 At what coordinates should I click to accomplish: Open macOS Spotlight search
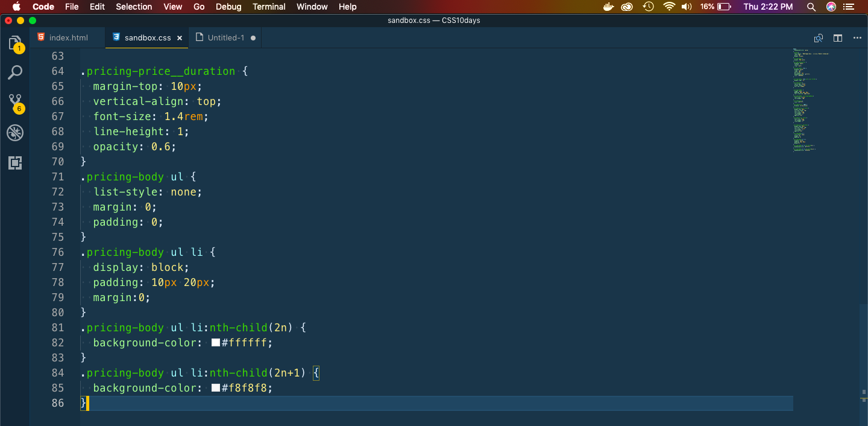pos(811,7)
